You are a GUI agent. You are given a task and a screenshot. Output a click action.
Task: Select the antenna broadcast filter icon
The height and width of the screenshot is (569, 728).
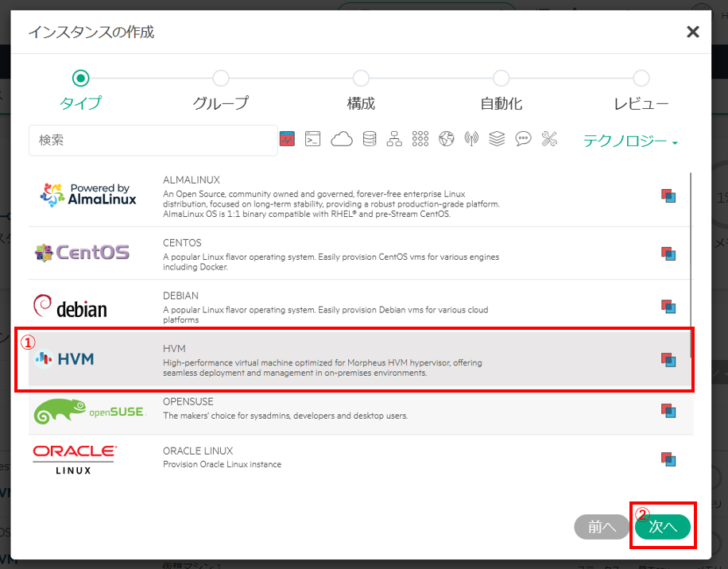[x=471, y=139]
